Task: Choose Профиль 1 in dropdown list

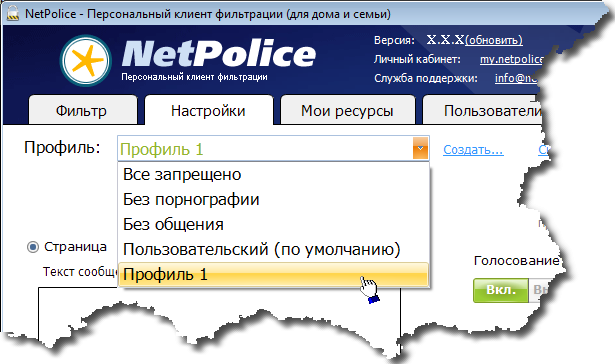Action: (273, 274)
